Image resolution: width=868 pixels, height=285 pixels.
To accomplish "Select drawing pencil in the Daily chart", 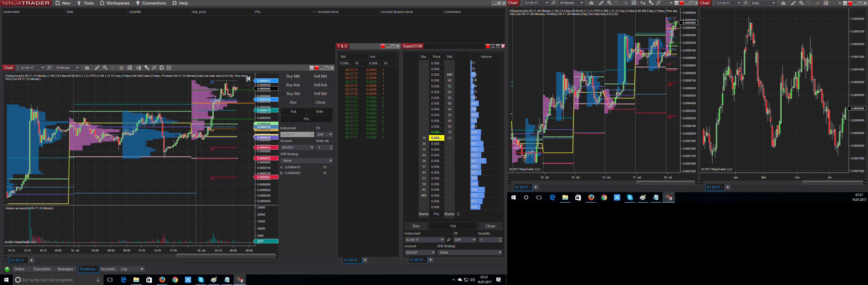I will tap(793, 3).
